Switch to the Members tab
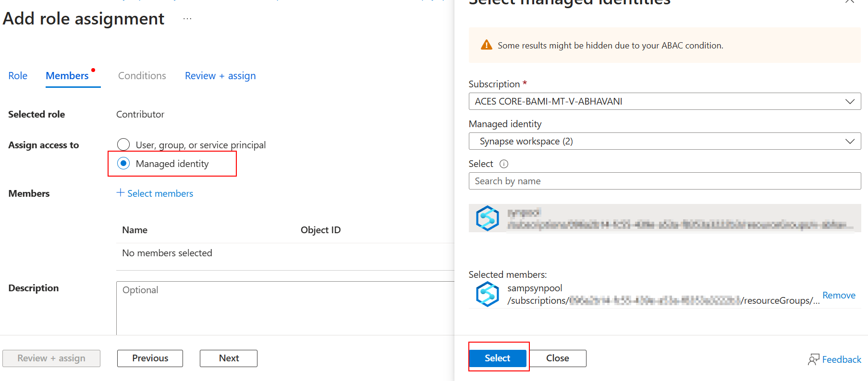This screenshot has height=381, width=868. coord(67,76)
